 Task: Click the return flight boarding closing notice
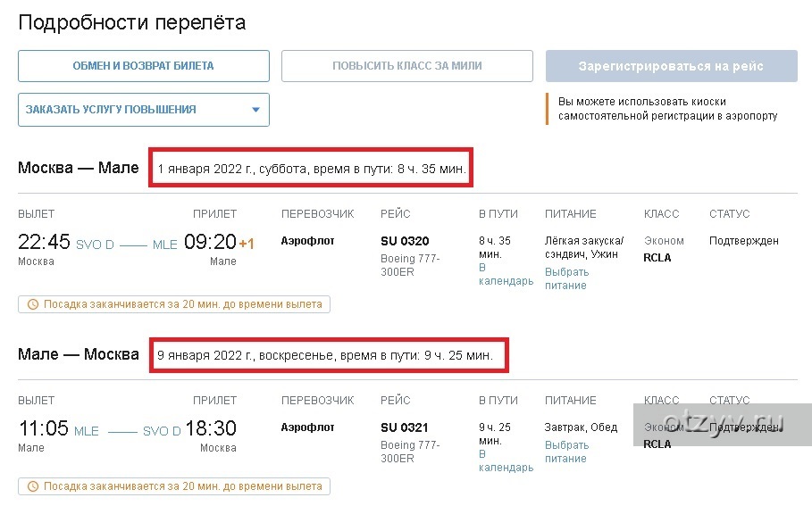174,486
